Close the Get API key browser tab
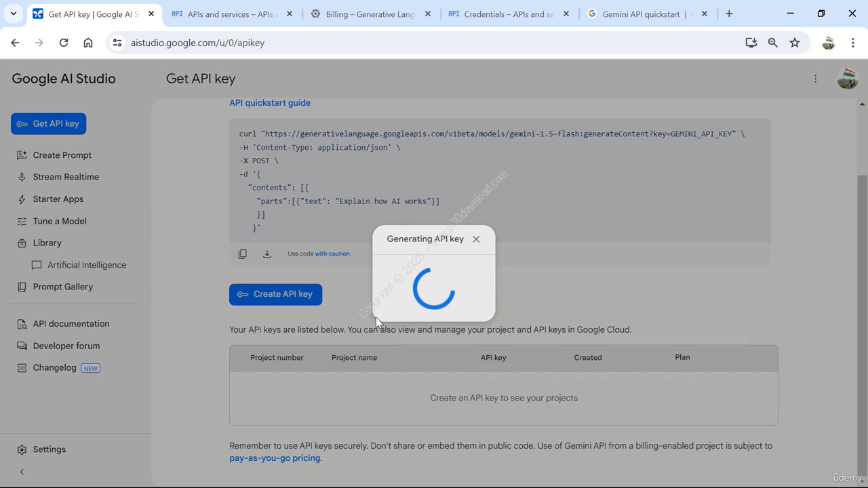Image resolution: width=868 pixels, height=488 pixels. (x=151, y=14)
